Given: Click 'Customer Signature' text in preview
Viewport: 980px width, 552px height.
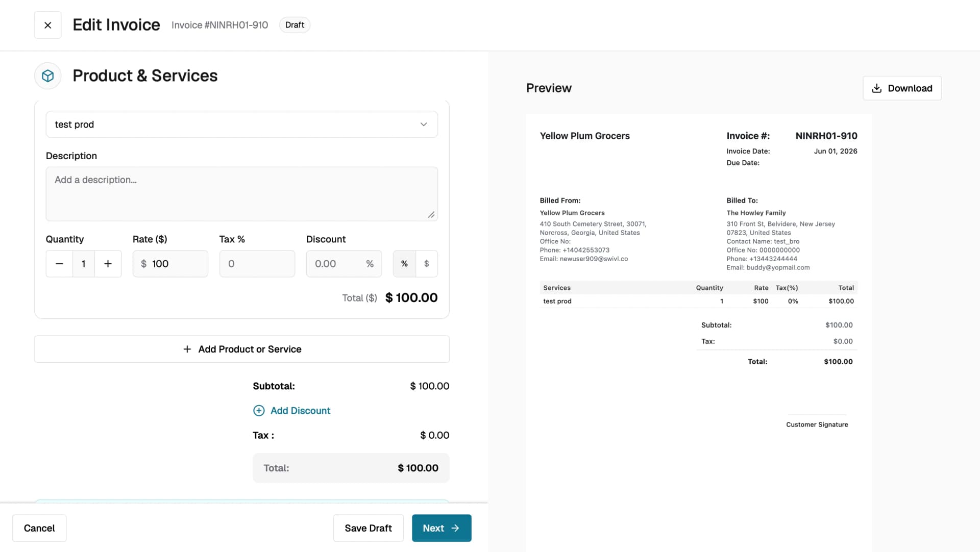Looking at the screenshot, I should 817,424.
